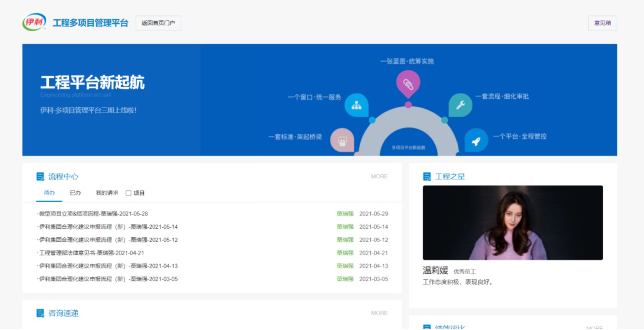Click the 流程中心 section icon
644x330 pixels.
40,176
